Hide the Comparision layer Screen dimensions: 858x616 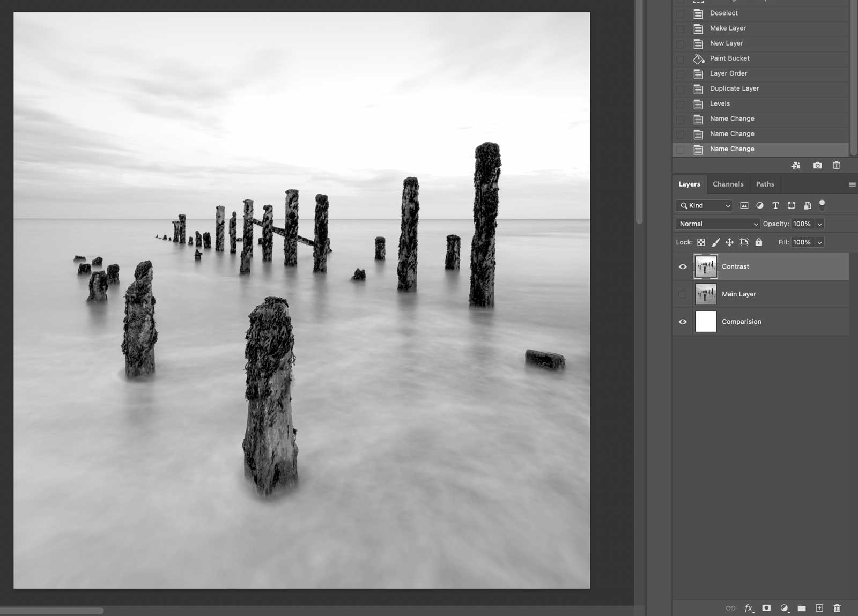(683, 322)
